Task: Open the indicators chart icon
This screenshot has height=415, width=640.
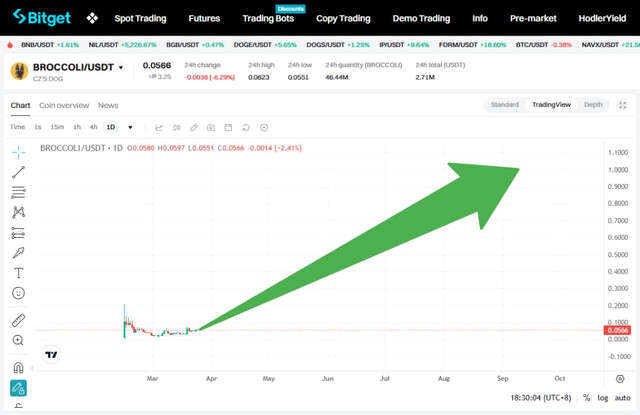Action: (x=159, y=128)
